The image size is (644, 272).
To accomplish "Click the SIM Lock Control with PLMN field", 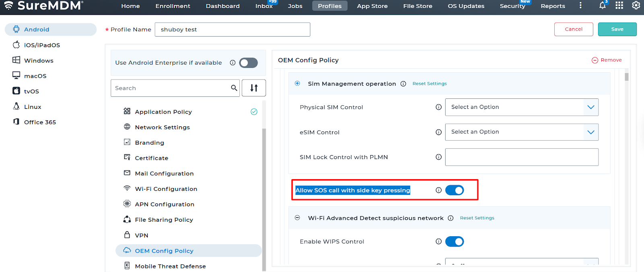I will [521, 157].
